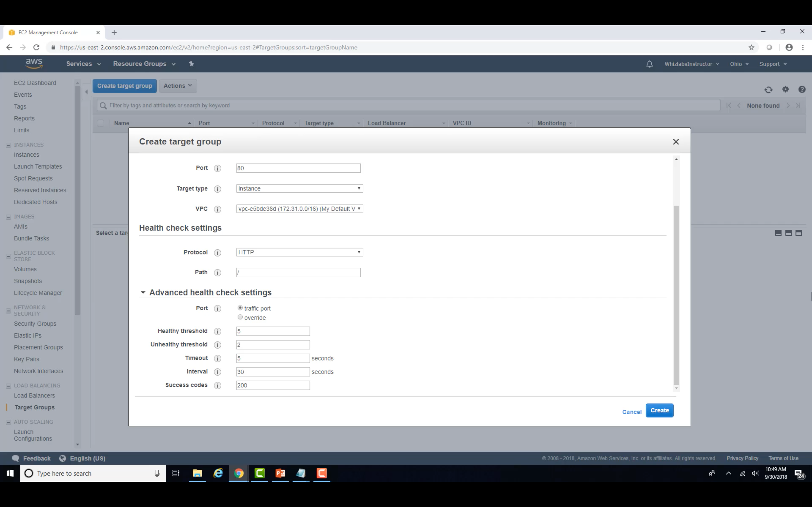Open the settings gear above the table
This screenshot has width=812, height=507.
785,89
